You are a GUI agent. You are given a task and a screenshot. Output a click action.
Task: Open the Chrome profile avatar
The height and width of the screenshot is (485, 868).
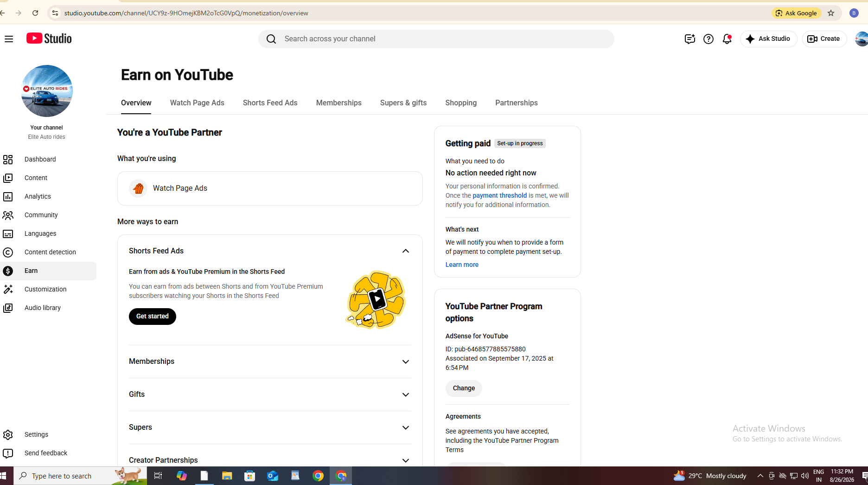[854, 13]
